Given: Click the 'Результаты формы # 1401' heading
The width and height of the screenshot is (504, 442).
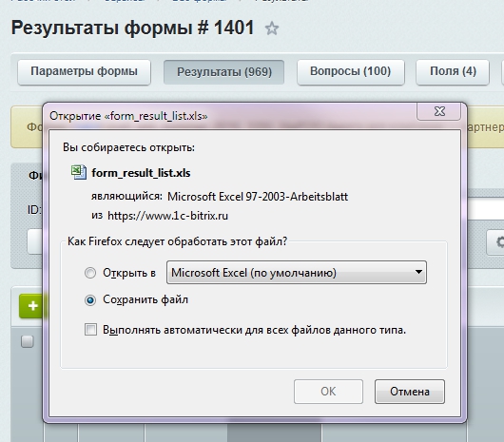Looking at the screenshot, I should pos(132,28).
